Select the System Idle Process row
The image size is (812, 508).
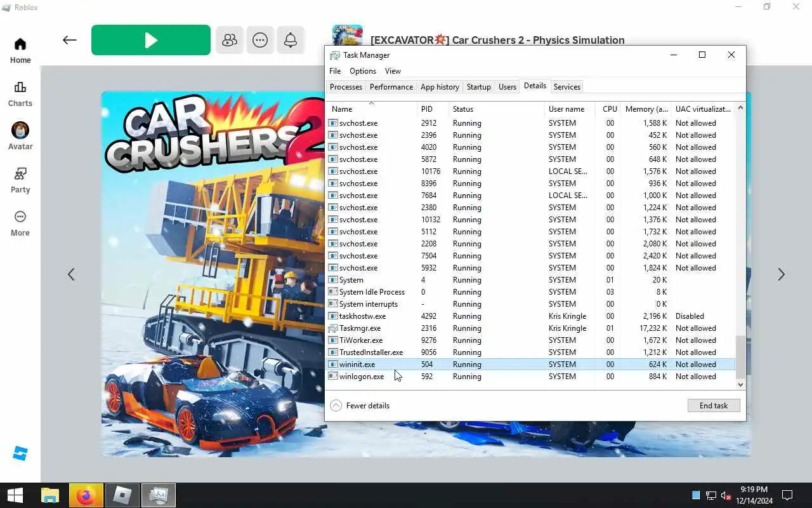point(530,292)
